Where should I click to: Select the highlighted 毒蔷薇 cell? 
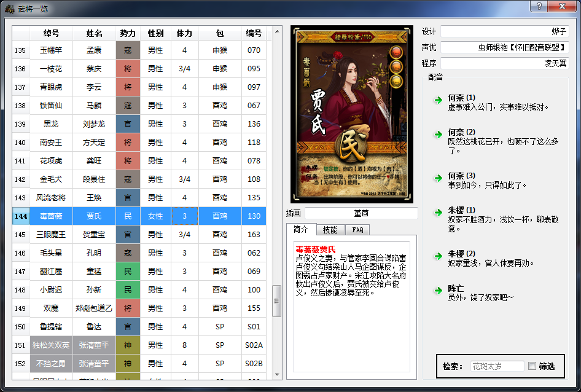[51, 216]
